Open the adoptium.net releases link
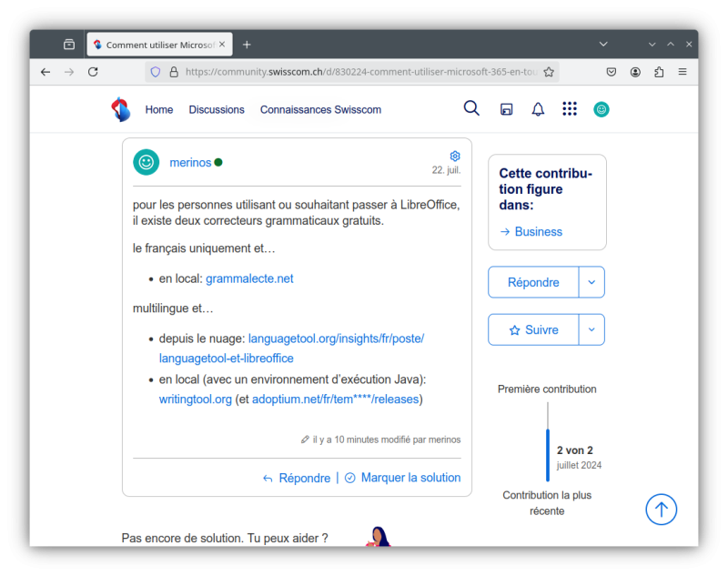The image size is (728, 576). pyautogui.click(x=335, y=399)
